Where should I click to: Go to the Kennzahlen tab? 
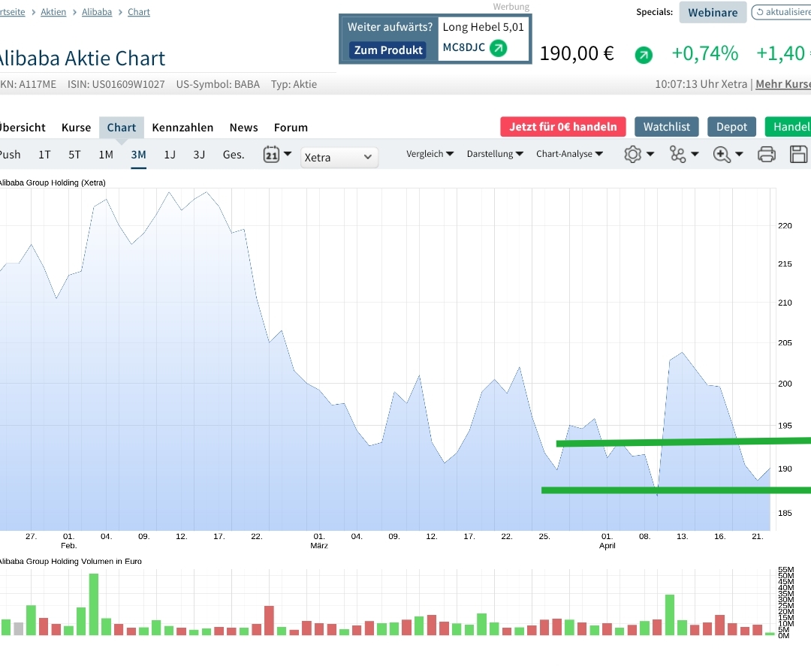(182, 127)
